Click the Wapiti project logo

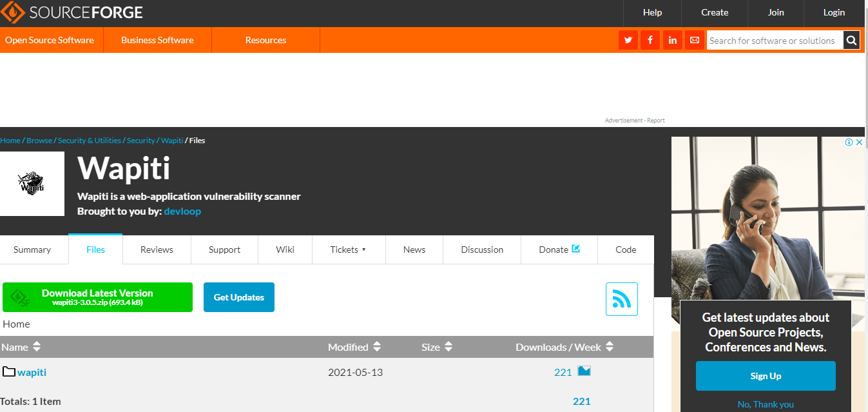click(32, 184)
